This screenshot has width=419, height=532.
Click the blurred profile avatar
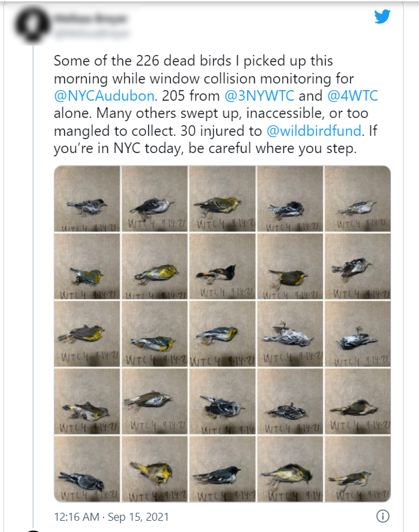[x=32, y=25]
